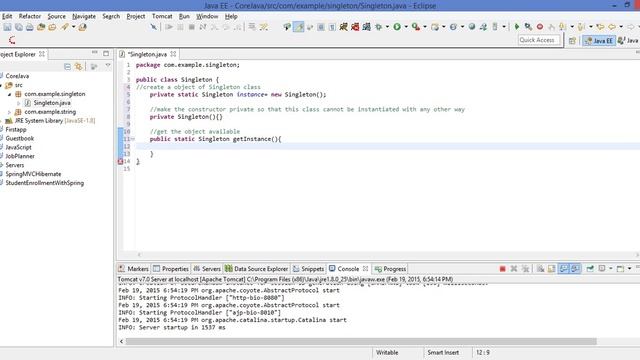Close the Singleton.java editor tab

(x=173, y=54)
